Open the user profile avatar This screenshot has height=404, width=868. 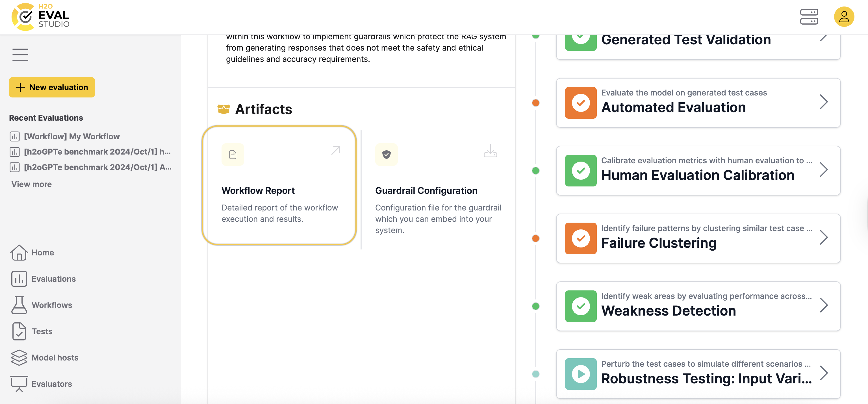pyautogui.click(x=844, y=16)
